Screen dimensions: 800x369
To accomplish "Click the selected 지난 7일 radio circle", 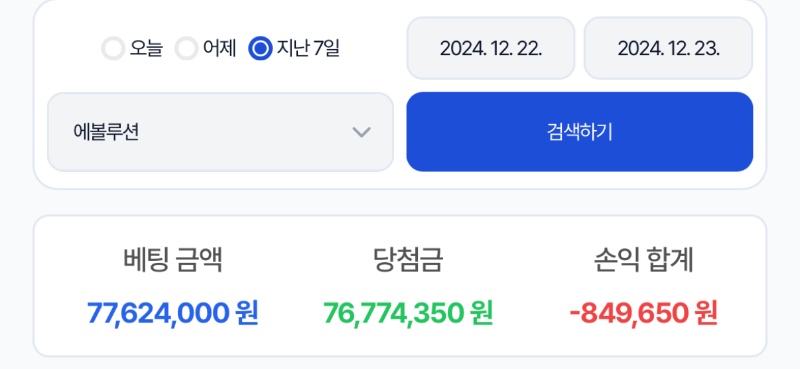I will [x=260, y=48].
